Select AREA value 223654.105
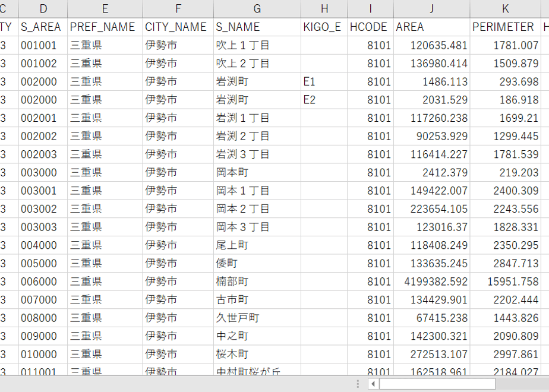Viewport: 549px width, 392px height. [432, 209]
